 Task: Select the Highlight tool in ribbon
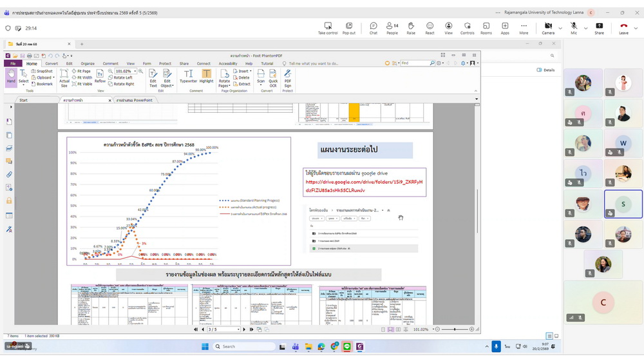click(x=206, y=77)
